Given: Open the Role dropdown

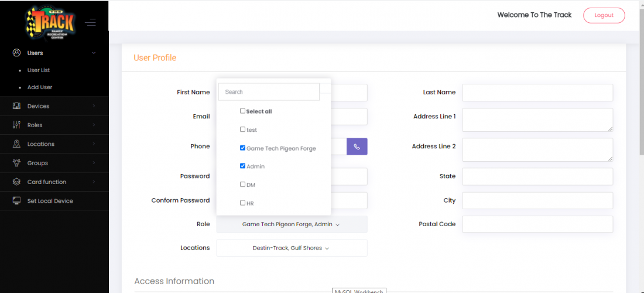Looking at the screenshot, I should tap(292, 224).
